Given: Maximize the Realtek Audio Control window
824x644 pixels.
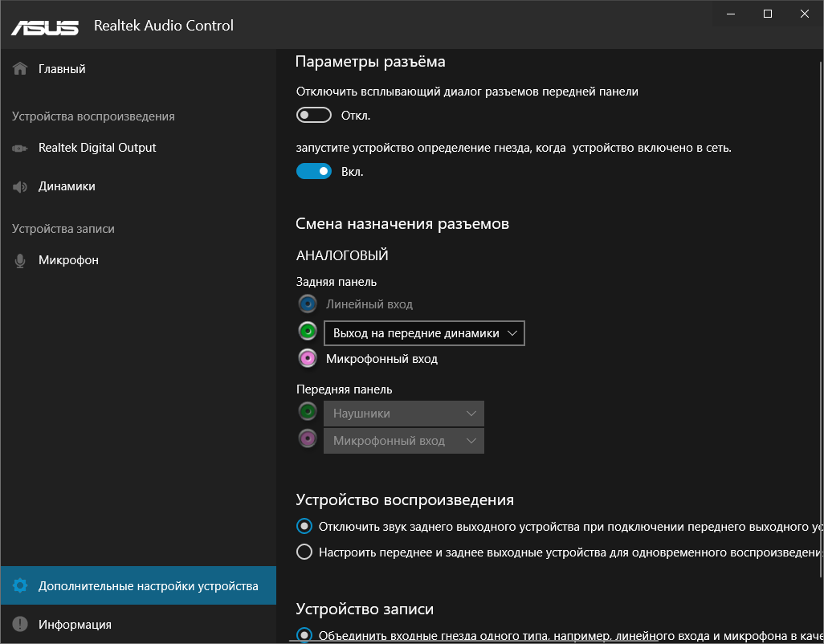Looking at the screenshot, I should coord(768,14).
